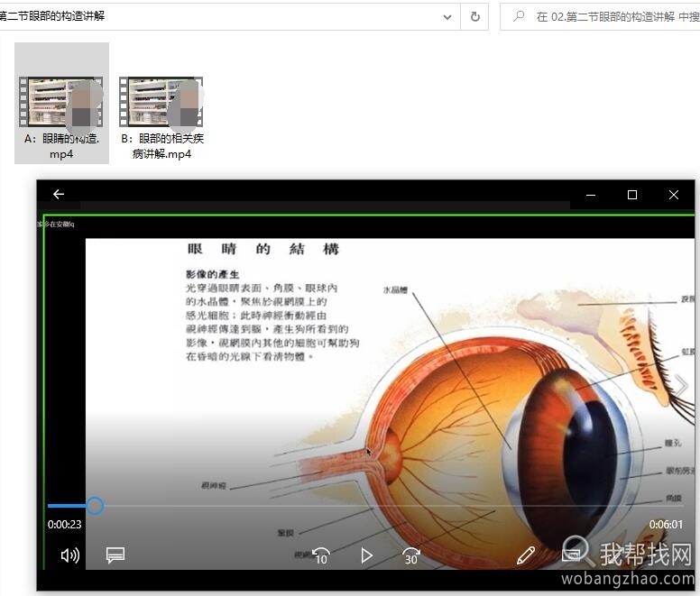The image size is (700, 596).
Task: Click the search magnifier icon
Action: 519,16
